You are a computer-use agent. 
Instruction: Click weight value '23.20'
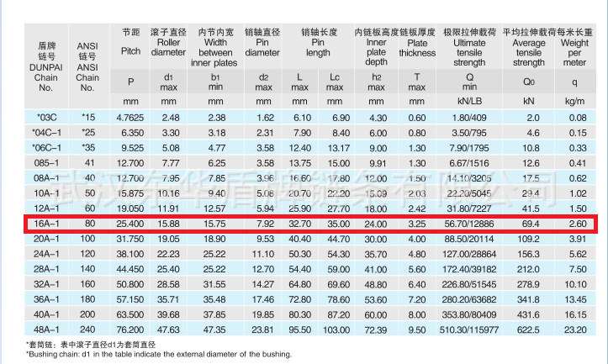(575, 330)
